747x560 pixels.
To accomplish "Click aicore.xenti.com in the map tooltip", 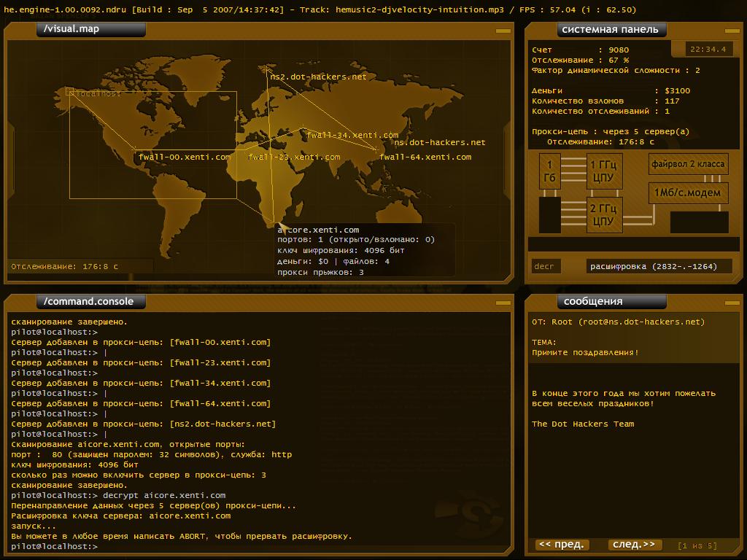I will 318,230.
